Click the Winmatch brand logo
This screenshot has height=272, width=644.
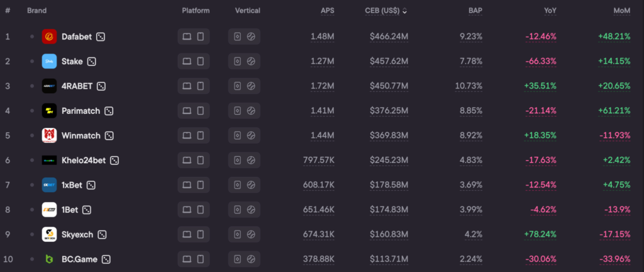[x=49, y=135]
